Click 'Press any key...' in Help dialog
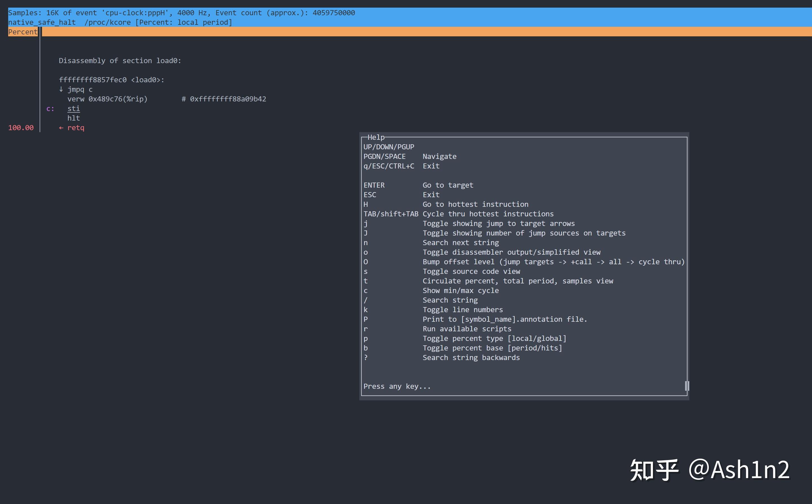Image resolution: width=812 pixels, height=504 pixels. tap(397, 386)
